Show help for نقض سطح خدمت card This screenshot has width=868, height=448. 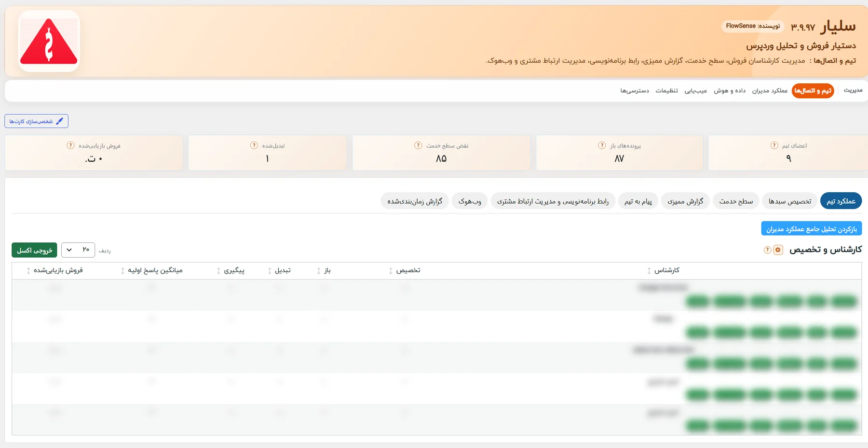[418, 145]
